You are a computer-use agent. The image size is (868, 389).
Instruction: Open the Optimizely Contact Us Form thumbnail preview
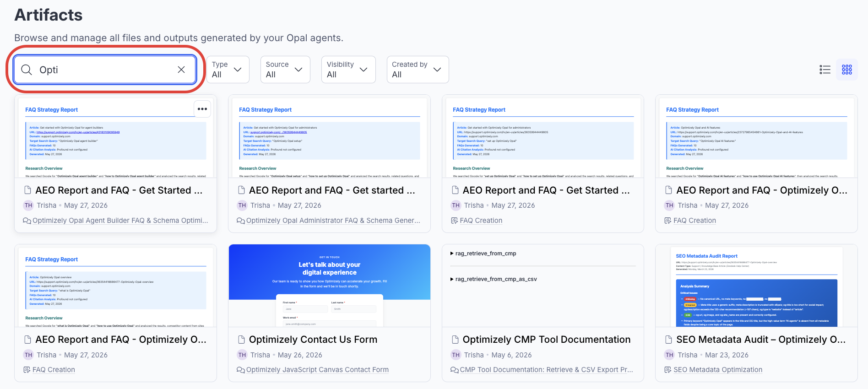[330, 286]
